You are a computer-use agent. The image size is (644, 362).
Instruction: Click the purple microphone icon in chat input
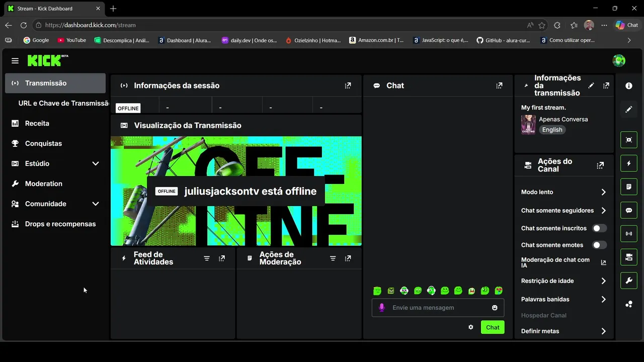tap(382, 308)
